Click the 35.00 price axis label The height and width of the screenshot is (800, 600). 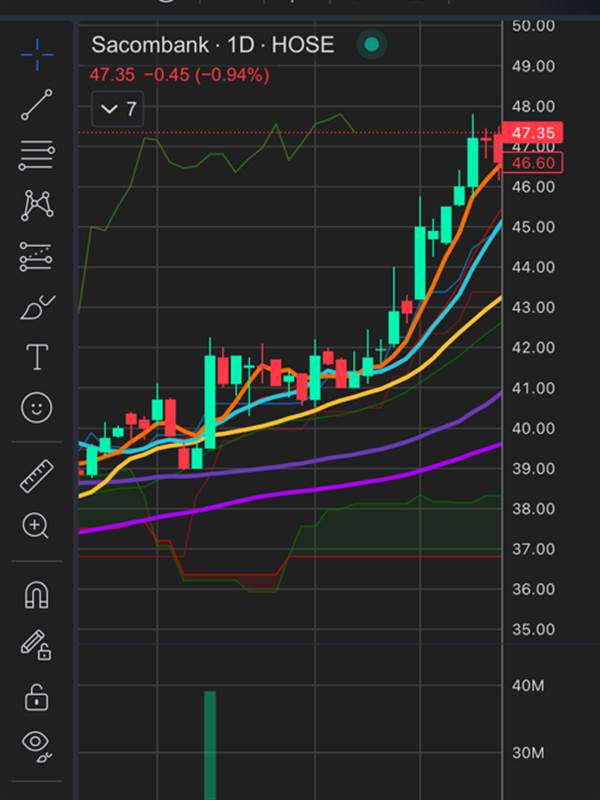click(533, 629)
